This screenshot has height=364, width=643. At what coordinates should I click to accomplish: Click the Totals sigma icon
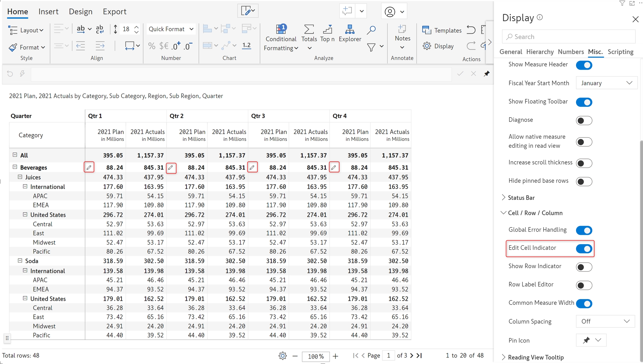309,29
